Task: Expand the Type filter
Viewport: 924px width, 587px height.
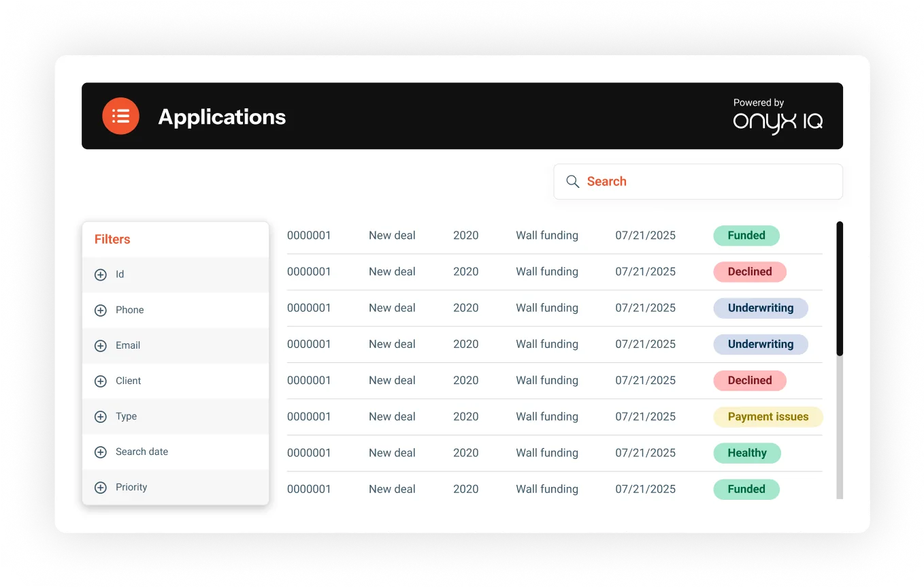Action: tap(101, 417)
